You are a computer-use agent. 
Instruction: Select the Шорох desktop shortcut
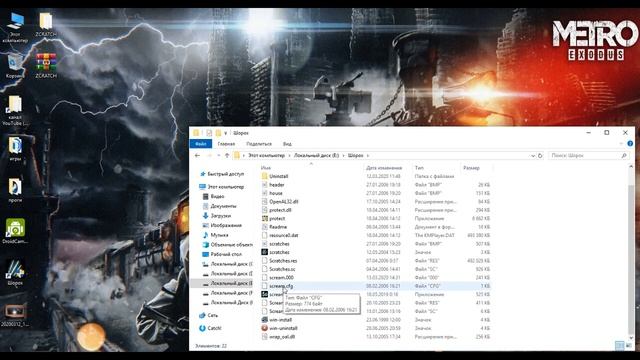click(15, 272)
